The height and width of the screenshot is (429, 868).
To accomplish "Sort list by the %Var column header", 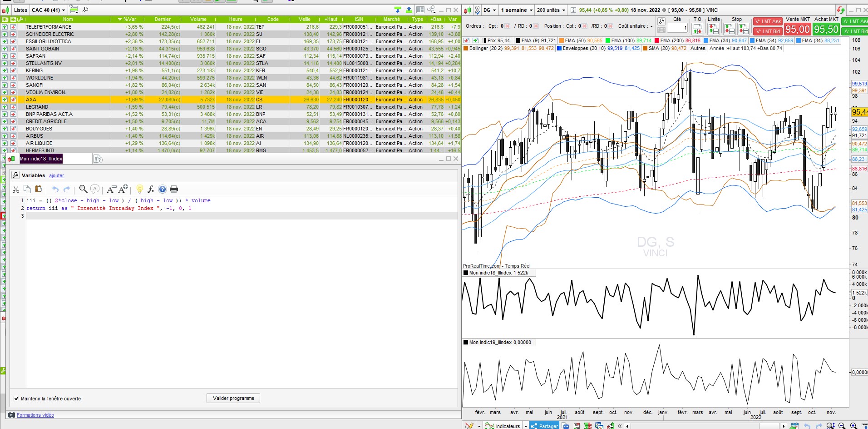I will point(129,19).
